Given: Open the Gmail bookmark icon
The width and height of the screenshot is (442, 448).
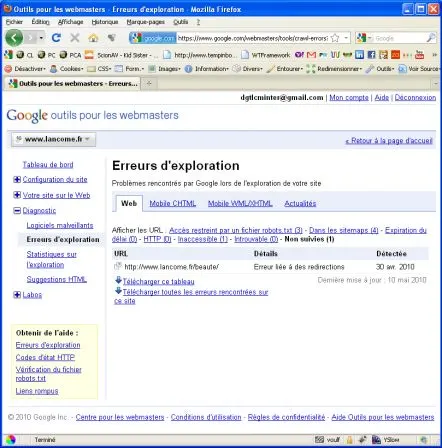Looking at the screenshot, I should [311, 55].
